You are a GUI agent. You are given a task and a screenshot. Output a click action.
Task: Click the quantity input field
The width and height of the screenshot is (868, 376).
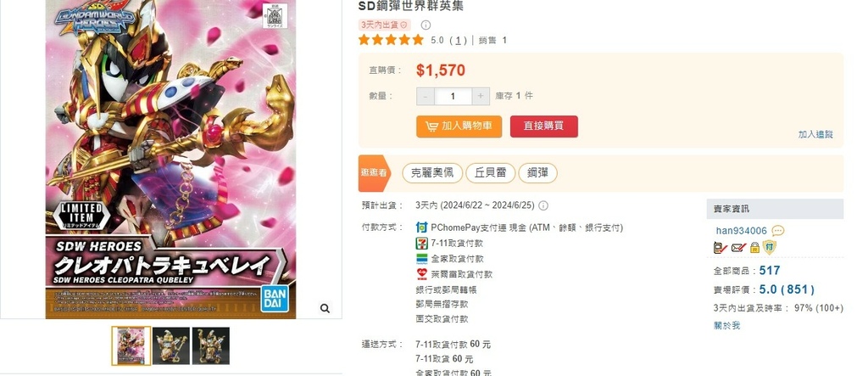pos(453,96)
